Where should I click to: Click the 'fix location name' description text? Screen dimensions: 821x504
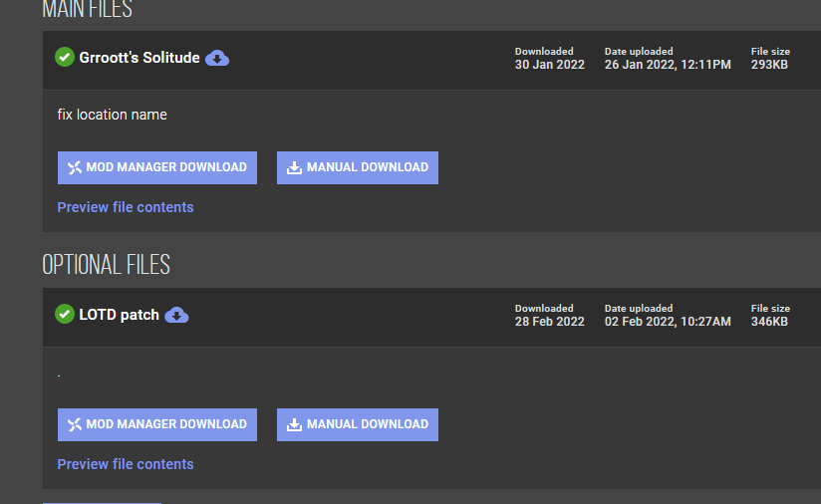pos(112,115)
